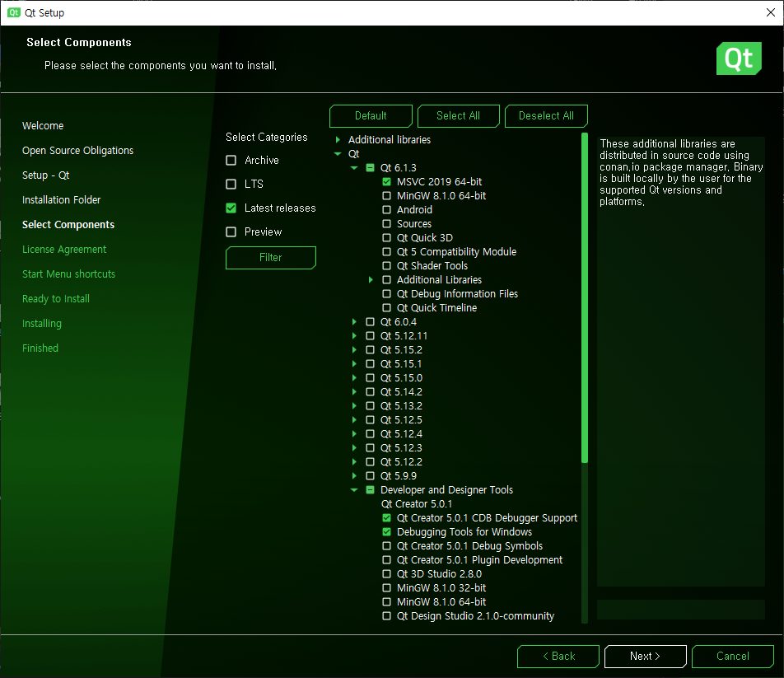This screenshot has width=784, height=678.
Task: Check MinGW 8.1.0 64-bit under Qt 6.1.3
Action: [x=386, y=195]
